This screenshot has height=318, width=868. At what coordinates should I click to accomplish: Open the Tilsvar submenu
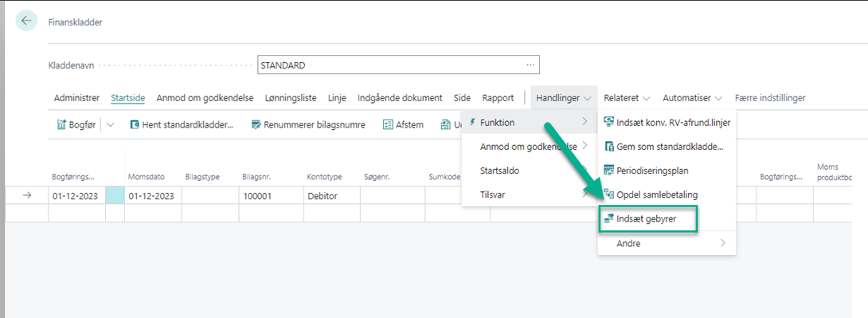529,194
